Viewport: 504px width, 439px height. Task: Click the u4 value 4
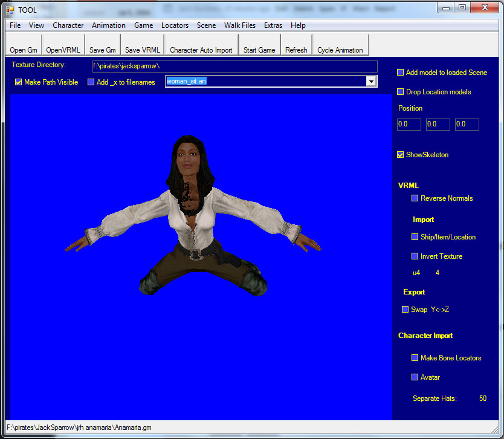pyautogui.click(x=438, y=273)
